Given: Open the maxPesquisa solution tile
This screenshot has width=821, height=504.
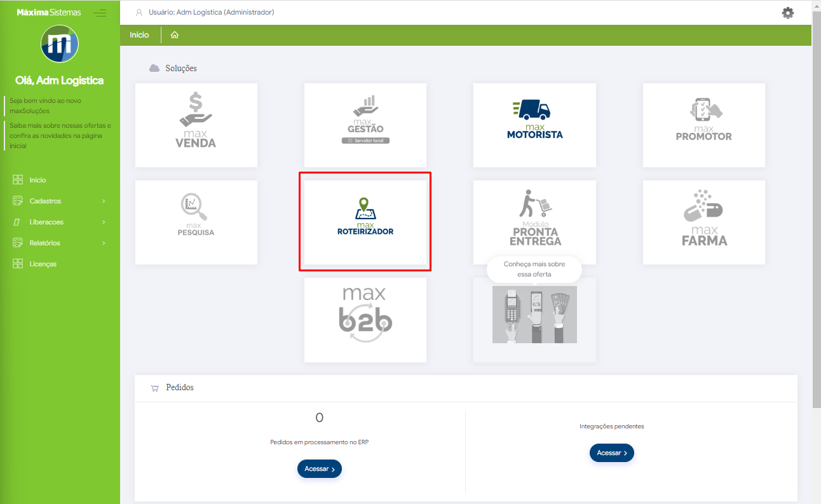Looking at the screenshot, I should click(196, 222).
